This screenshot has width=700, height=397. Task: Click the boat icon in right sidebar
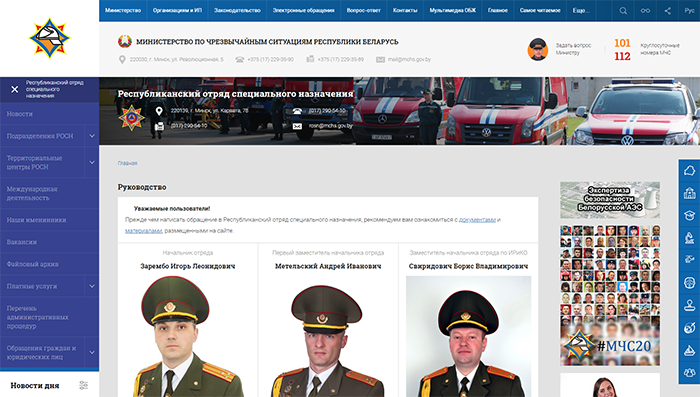click(689, 351)
